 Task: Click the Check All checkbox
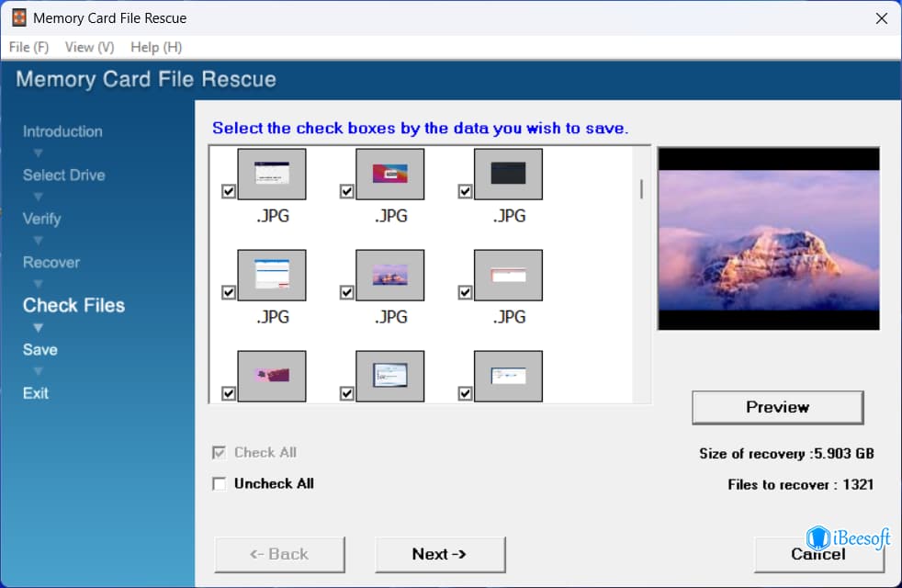click(219, 451)
